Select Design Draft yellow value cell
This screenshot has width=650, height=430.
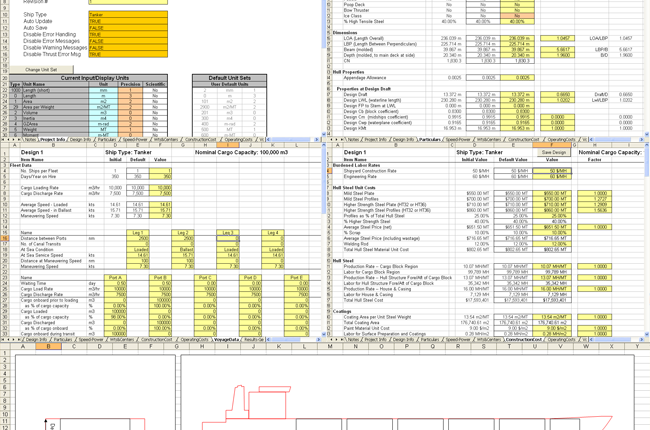517,95
